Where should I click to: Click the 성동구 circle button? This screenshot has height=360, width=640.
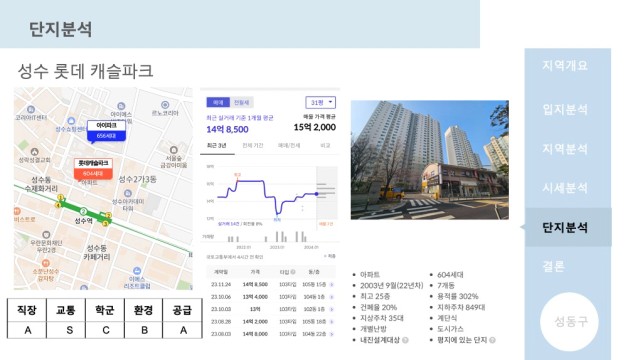(x=570, y=322)
